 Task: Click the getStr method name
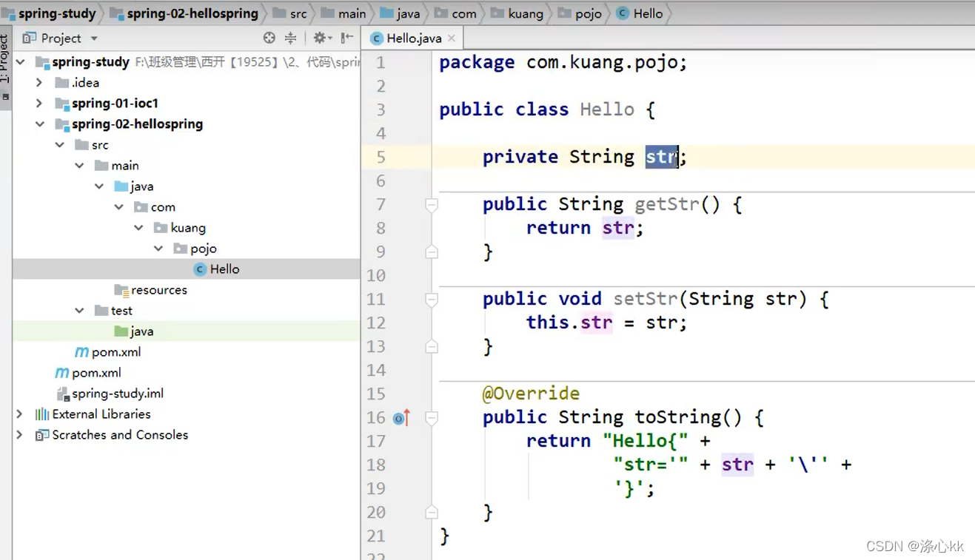(667, 204)
